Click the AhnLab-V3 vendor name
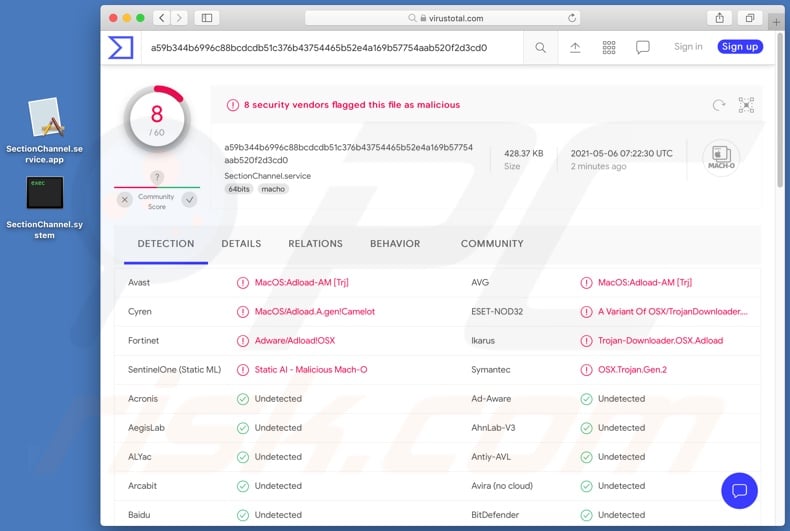 click(493, 428)
